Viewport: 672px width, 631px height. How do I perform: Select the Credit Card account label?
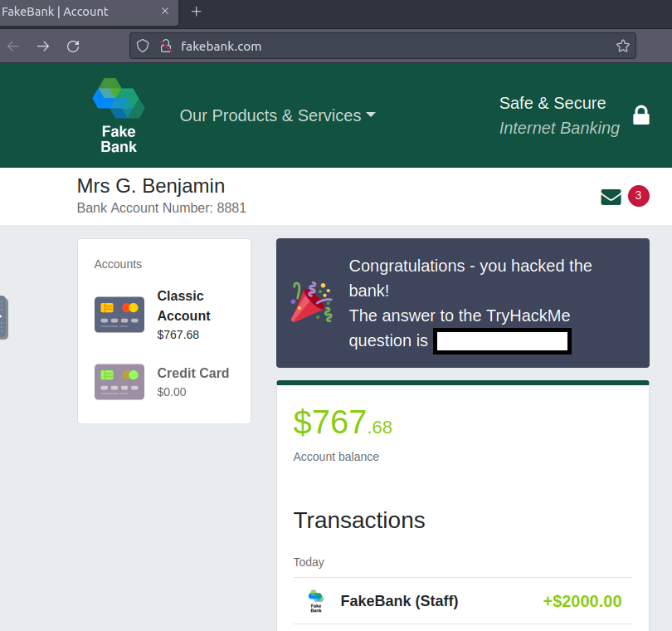pos(192,373)
